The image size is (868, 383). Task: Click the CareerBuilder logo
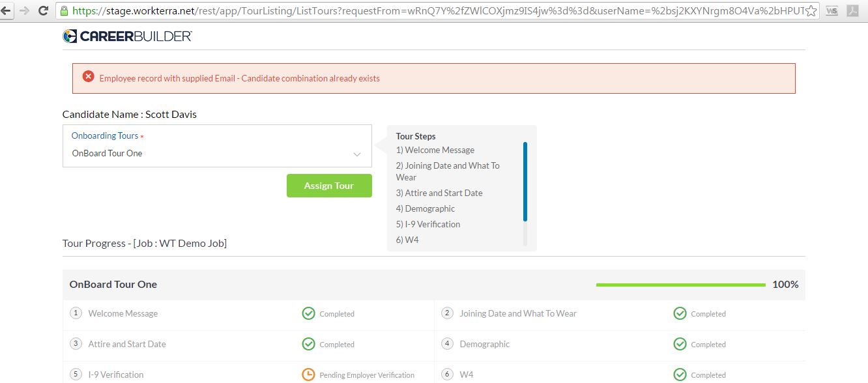click(x=127, y=36)
